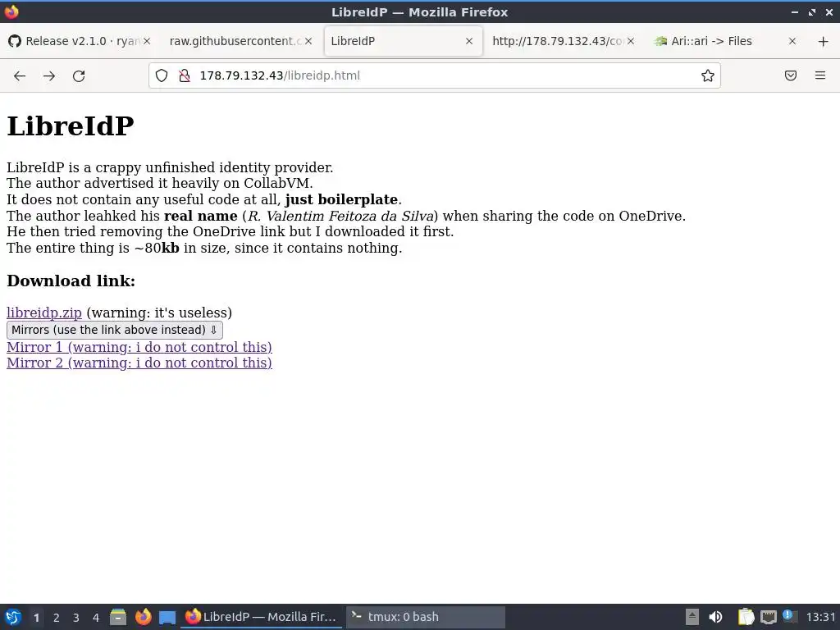Close the raw.githubusercontent tab
840x630 pixels.
pyautogui.click(x=308, y=41)
